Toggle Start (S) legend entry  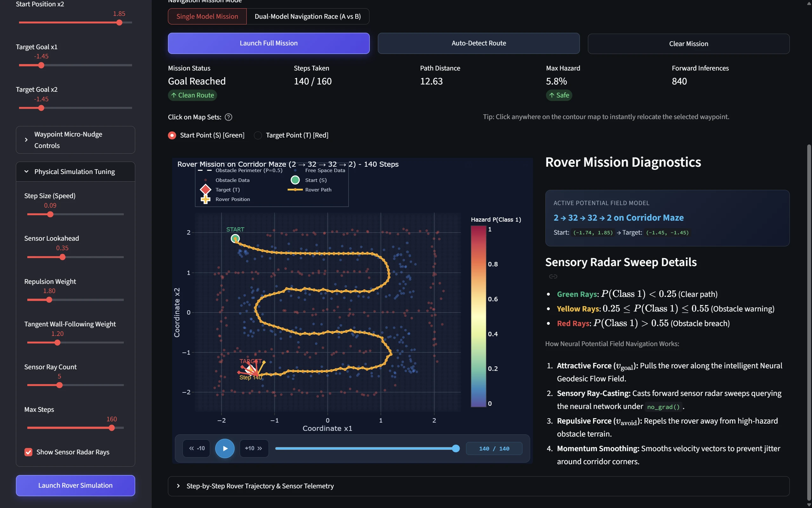(x=309, y=180)
